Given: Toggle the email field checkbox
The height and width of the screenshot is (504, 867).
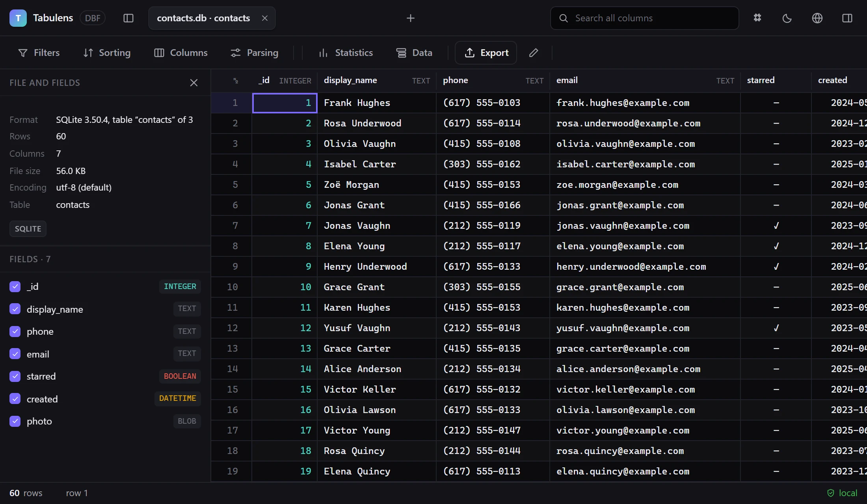Looking at the screenshot, I should [x=15, y=354].
